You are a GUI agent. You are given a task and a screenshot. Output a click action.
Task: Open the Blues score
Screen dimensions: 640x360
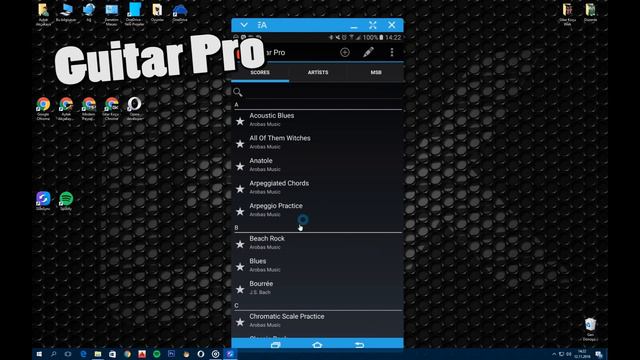pyautogui.click(x=317, y=266)
